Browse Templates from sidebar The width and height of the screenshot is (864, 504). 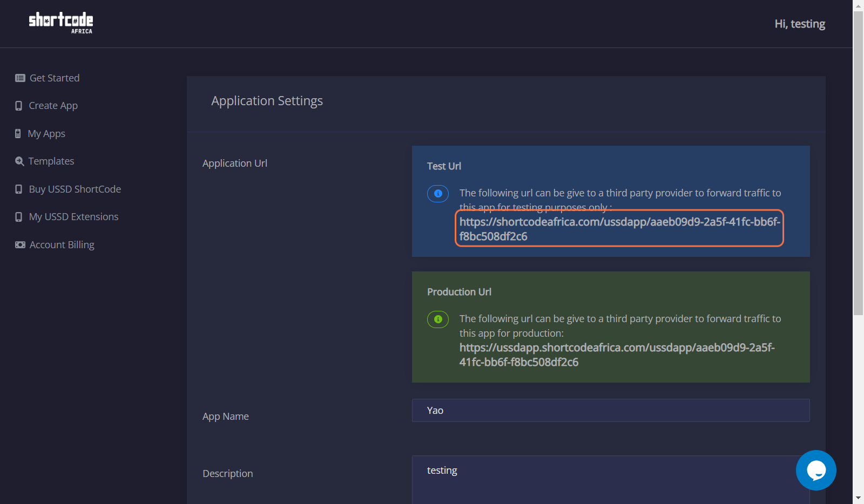pos(51,161)
